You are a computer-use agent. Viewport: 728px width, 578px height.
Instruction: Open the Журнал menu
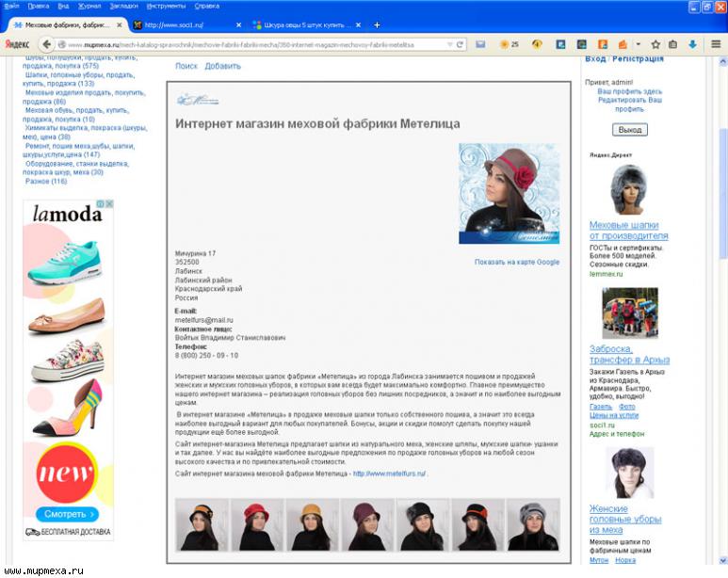[89, 6]
